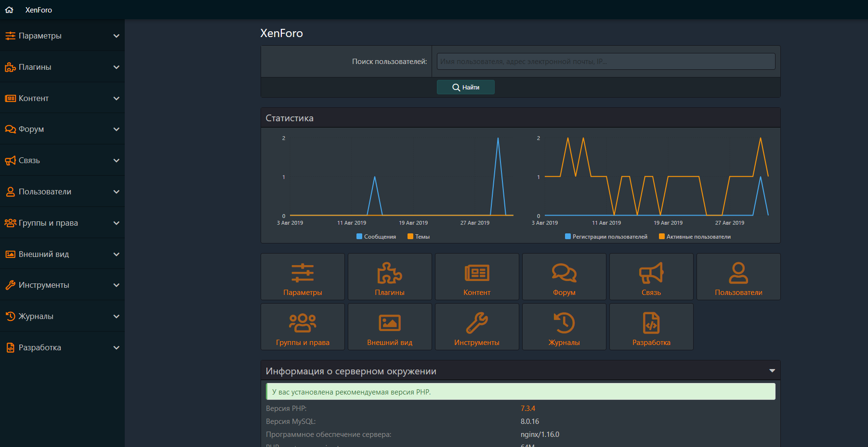The width and height of the screenshot is (868, 447).
Task: Collapse the server environment info panel
Action: click(x=772, y=371)
